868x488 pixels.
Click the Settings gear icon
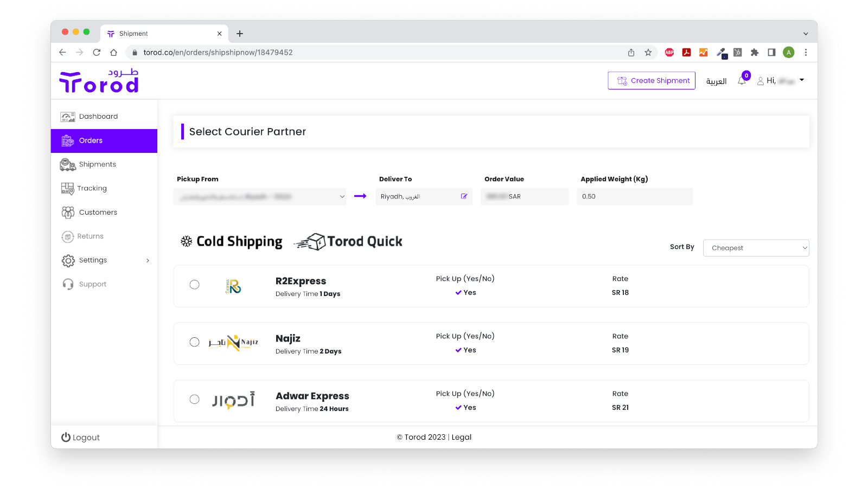[68, 260]
